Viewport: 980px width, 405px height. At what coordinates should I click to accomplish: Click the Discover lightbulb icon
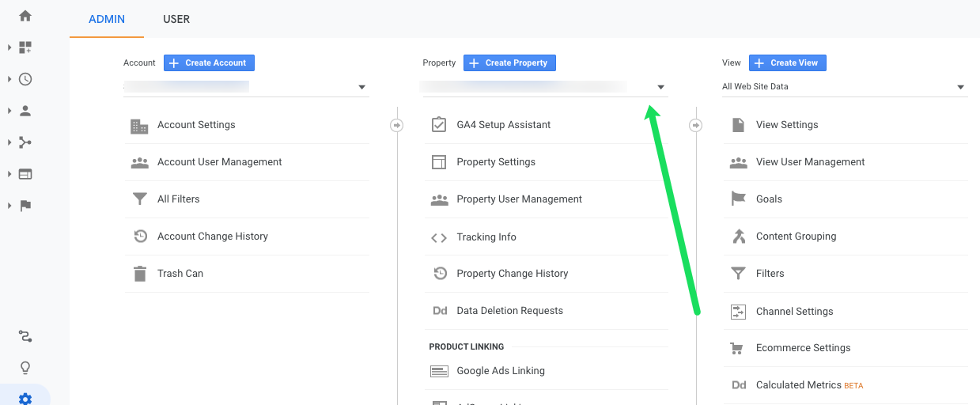25,368
